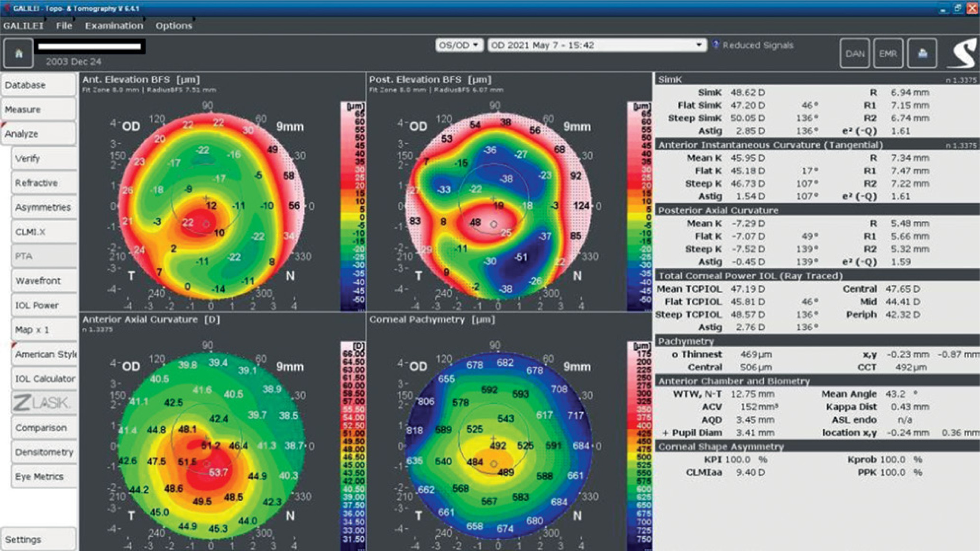Open the OS/OD eye selector dropdown
The width and height of the screenshot is (980, 551).
(x=458, y=45)
